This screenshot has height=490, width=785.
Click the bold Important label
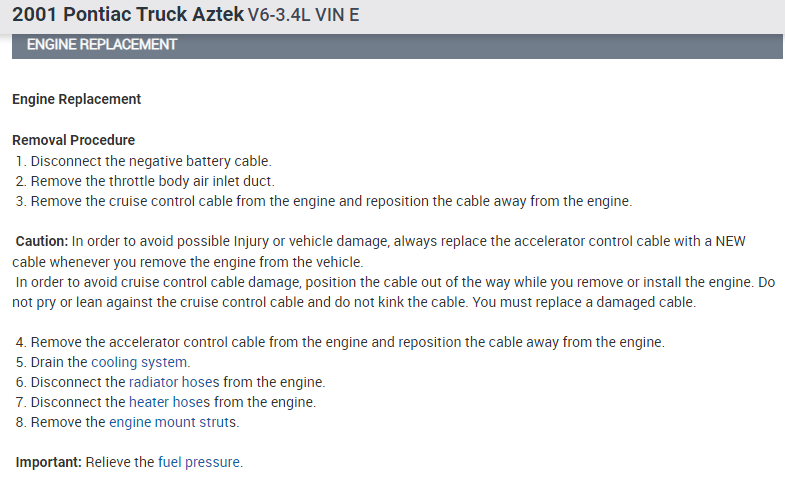[x=48, y=462]
